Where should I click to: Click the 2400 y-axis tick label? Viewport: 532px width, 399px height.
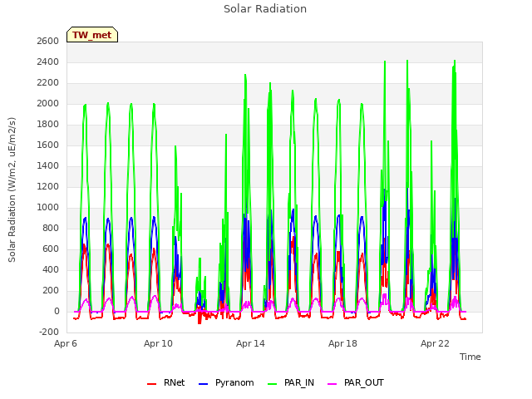tap(48, 62)
